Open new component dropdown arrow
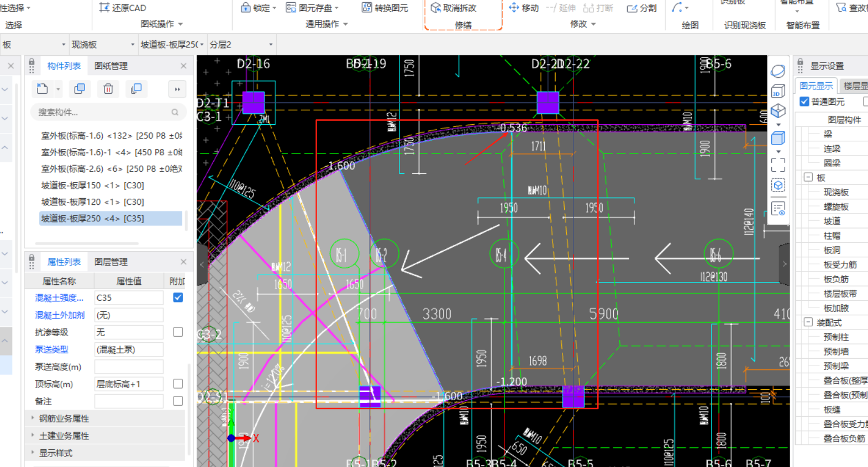 click(58, 89)
